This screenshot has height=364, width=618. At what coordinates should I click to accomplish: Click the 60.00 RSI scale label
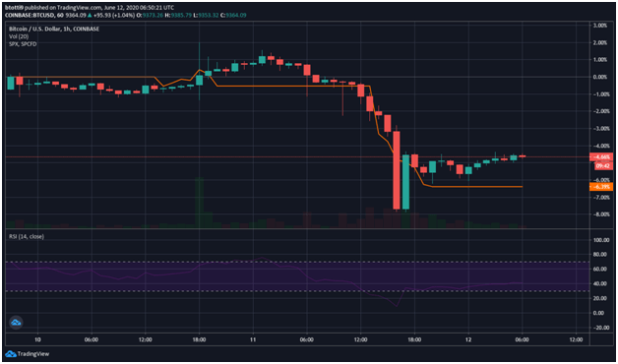tap(600, 269)
